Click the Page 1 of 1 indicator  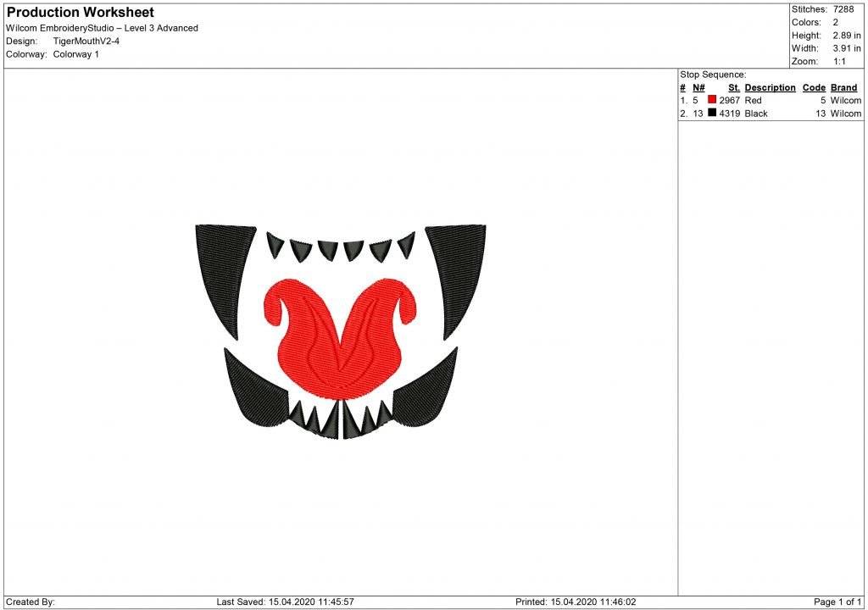pyautogui.click(x=837, y=601)
